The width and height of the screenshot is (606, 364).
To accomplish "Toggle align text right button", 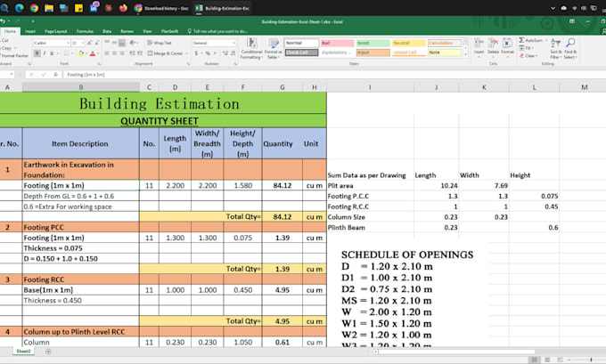I will [122, 53].
